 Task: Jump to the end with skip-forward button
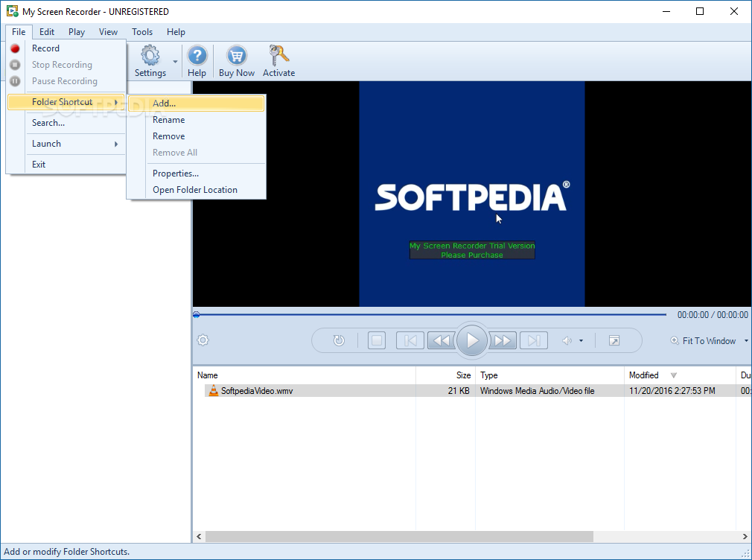(534, 341)
